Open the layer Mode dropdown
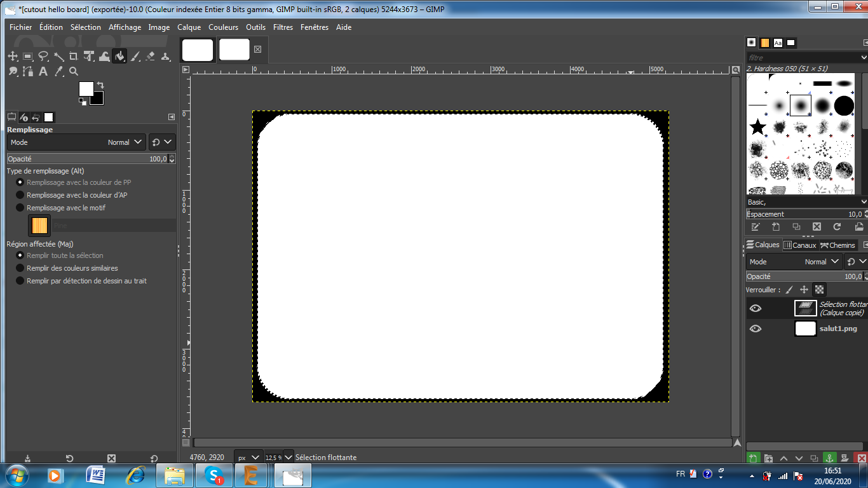This screenshot has width=868, height=488. 794,262
